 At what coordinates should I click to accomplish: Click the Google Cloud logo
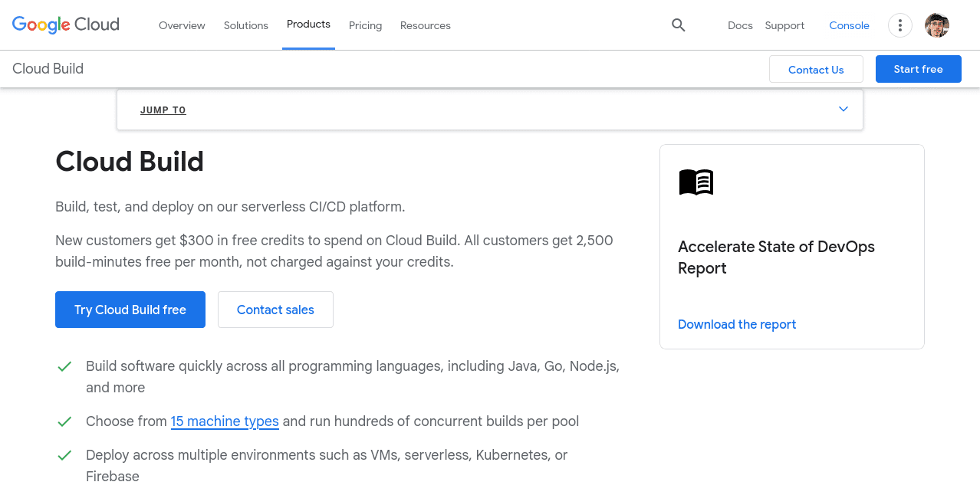coord(66,25)
